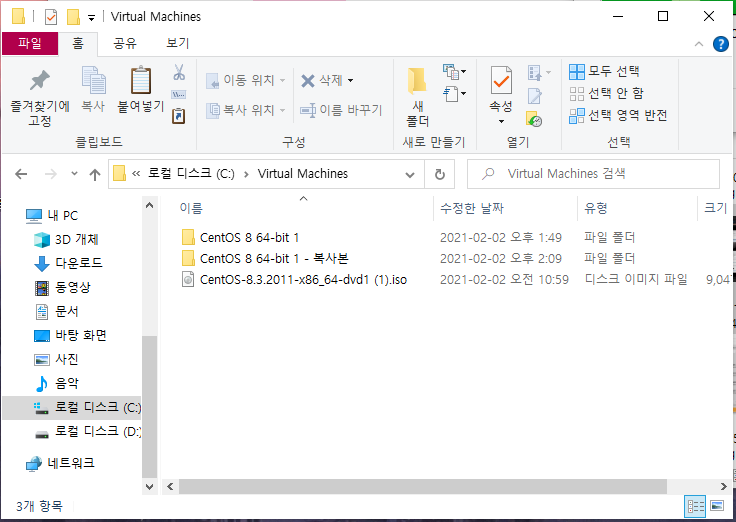Select 로컬 디스크 (C:) in navigation pane

click(x=71, y=407)
